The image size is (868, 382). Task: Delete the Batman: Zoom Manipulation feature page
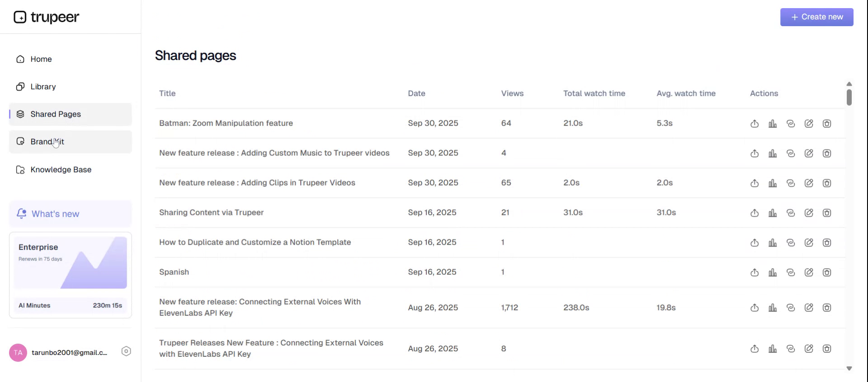pyautogui.click(x=827, y=124)
